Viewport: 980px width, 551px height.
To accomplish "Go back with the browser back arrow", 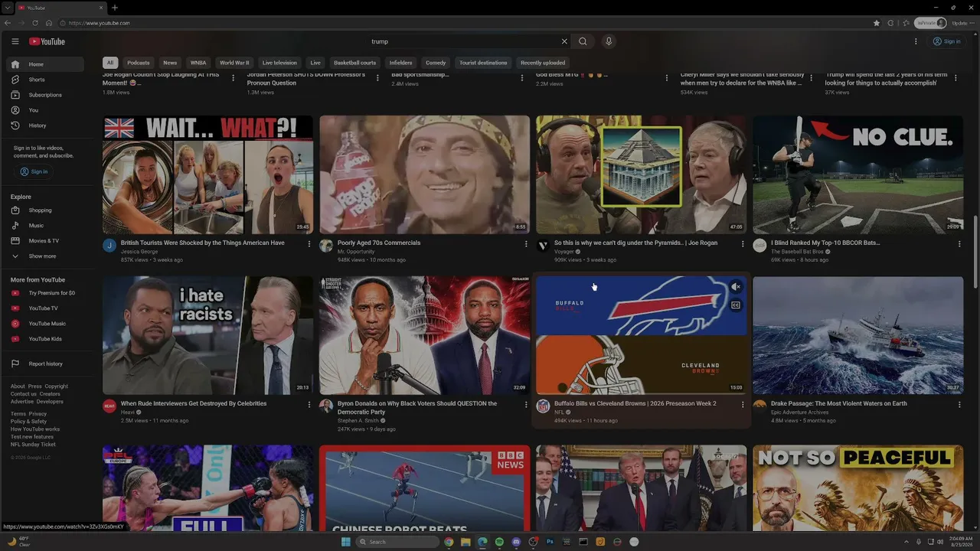I will (8, 23).
